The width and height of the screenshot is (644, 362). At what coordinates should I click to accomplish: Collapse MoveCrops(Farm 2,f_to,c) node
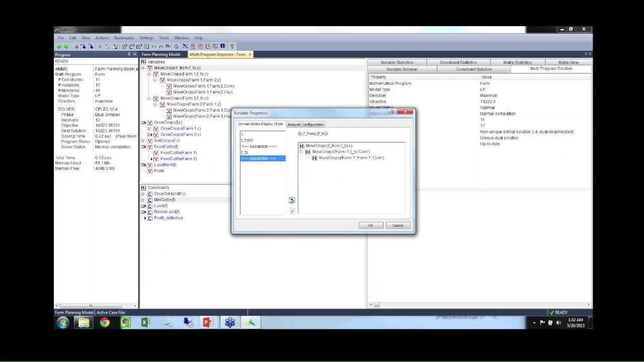click(x=149, y=98)
